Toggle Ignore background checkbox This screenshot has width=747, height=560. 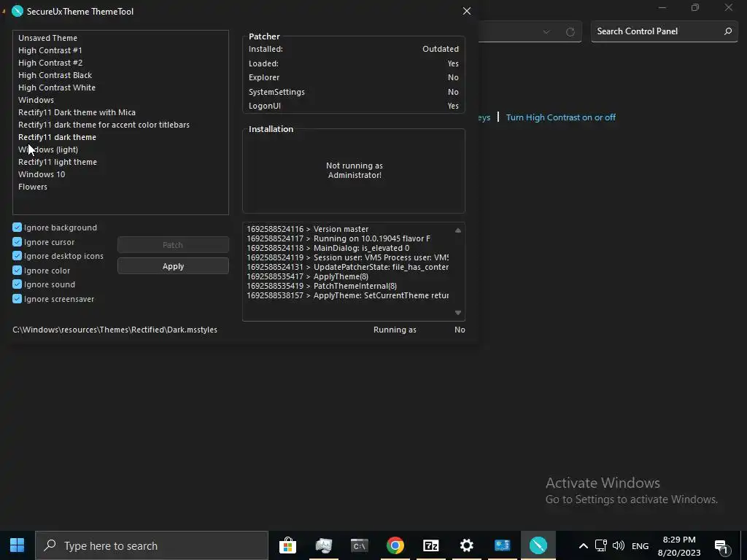[18, 227]
